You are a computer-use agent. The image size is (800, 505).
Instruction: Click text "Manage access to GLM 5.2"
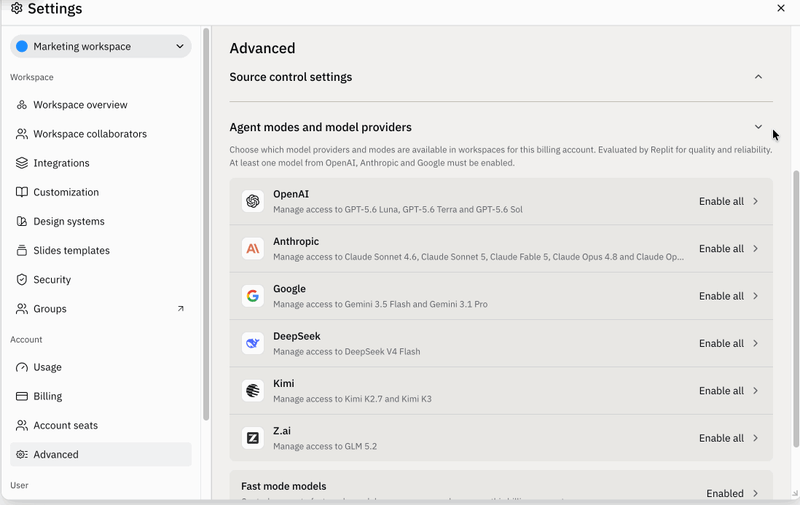pyautogui.click(x=325, y=446)
